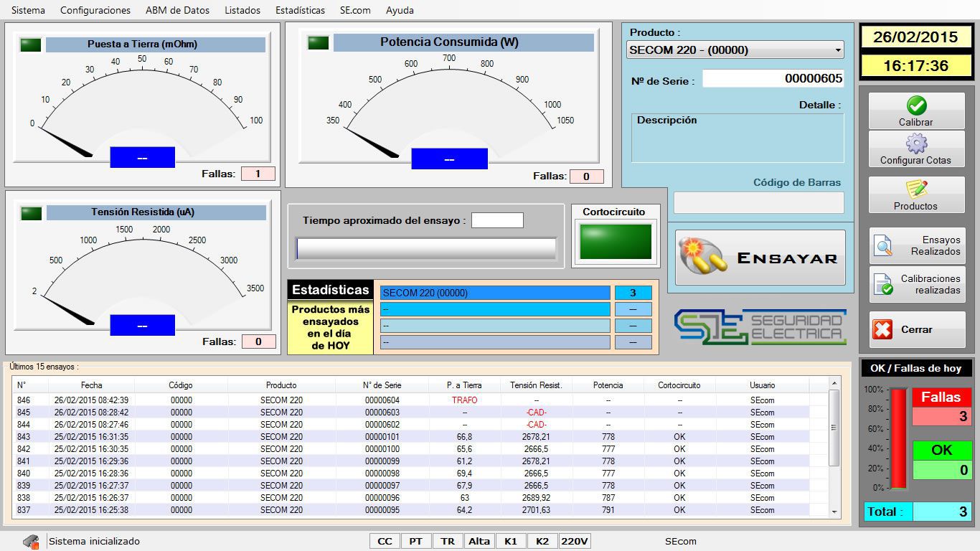
Task: Toggle the 220V status indicator
Action: (575, 541)
